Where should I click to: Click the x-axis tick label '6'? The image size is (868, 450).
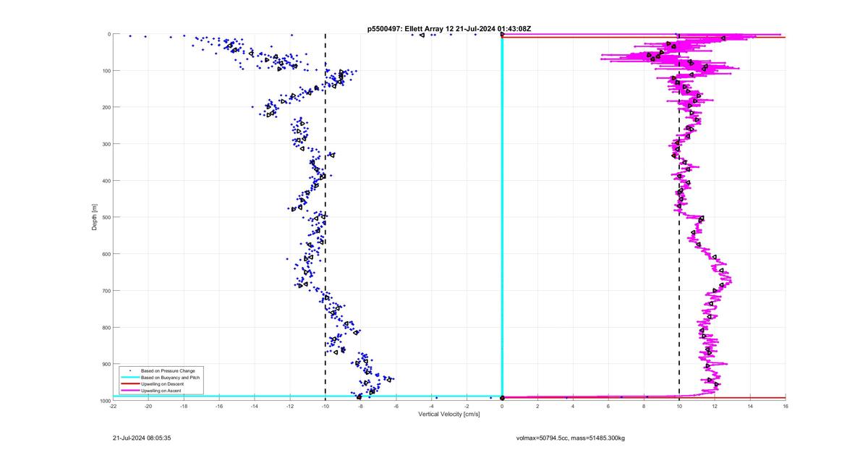click(x=608, y=406)
